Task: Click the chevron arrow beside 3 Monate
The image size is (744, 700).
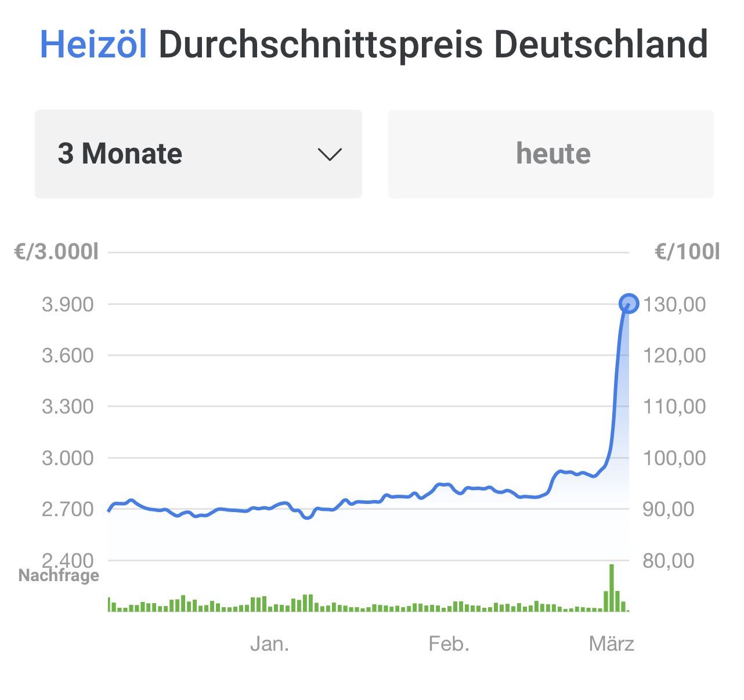Action: coord(330,154)
